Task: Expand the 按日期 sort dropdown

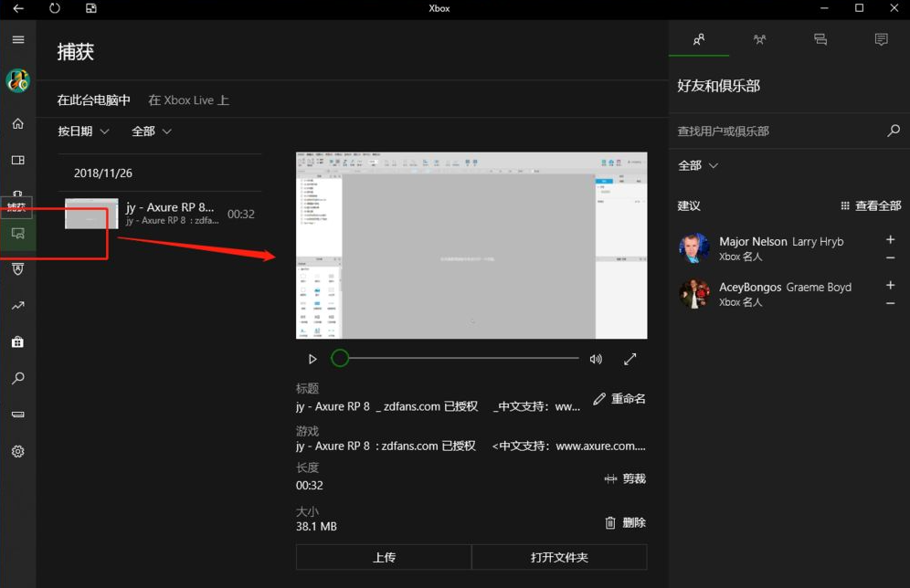Action: [83, 131]
